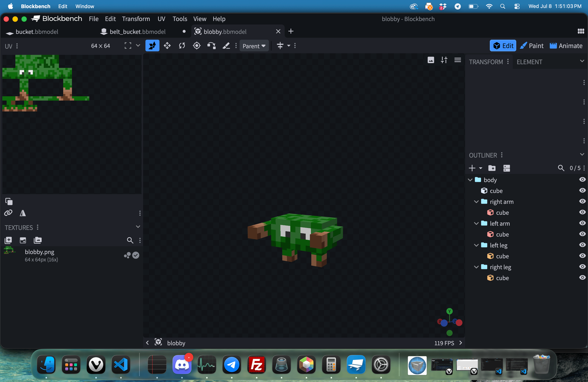Add a new group folder in Outliner
Viewport: 588px width, 382px height.
point(492,168)
